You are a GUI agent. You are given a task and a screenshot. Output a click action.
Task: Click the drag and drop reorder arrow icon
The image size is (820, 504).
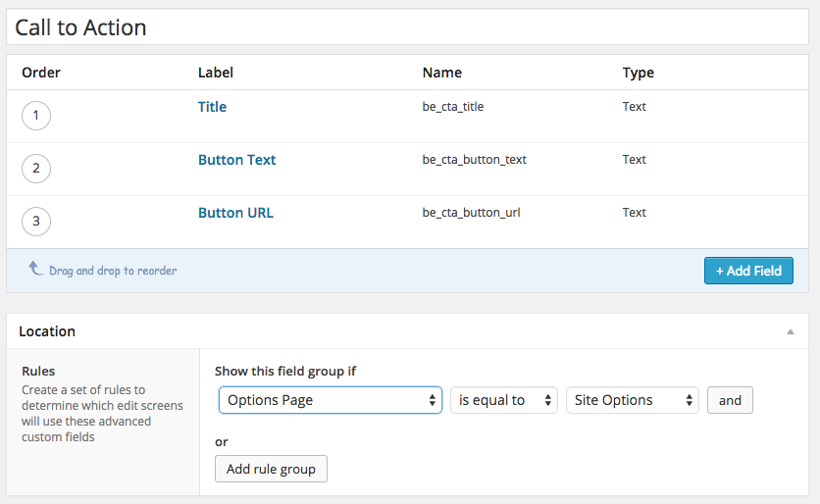(35, 269)
